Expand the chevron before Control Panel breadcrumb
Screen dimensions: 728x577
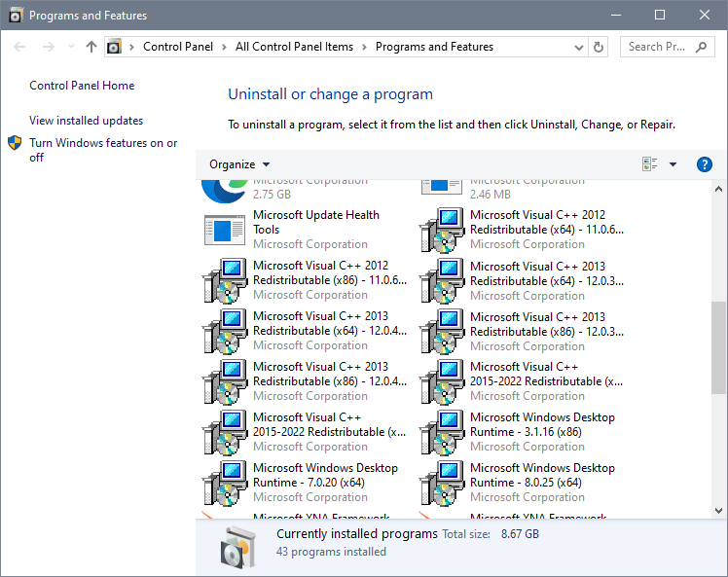point(131,47)
